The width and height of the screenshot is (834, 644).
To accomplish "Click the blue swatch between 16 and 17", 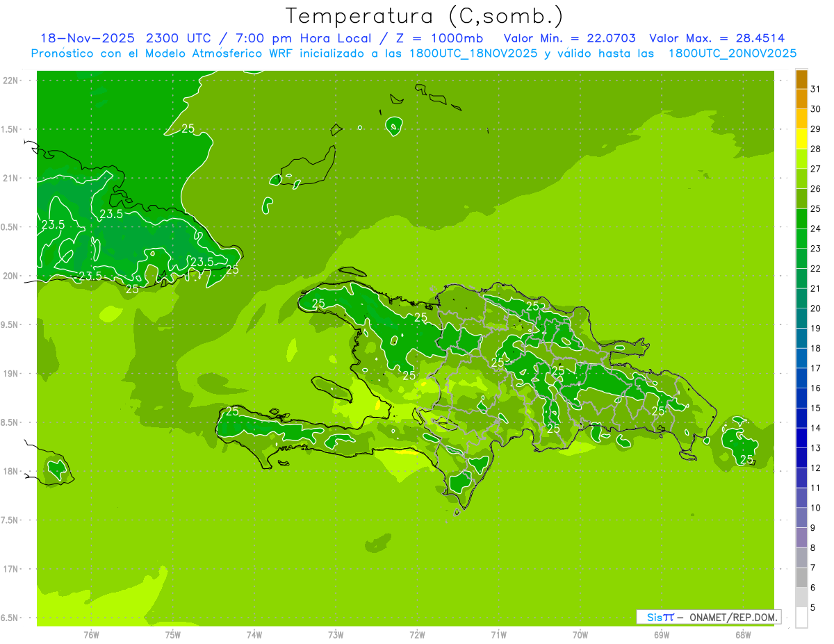I will point(801,378).
